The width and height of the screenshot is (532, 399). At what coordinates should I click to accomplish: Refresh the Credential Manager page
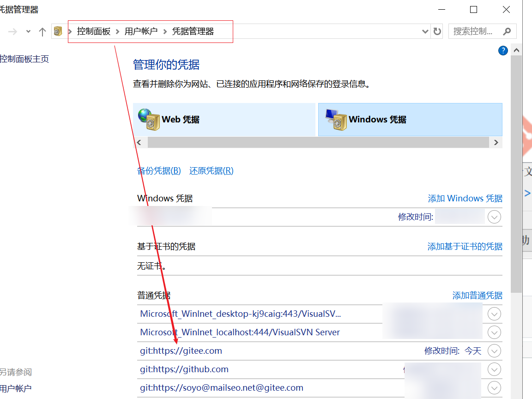click(x=437, y=31)
